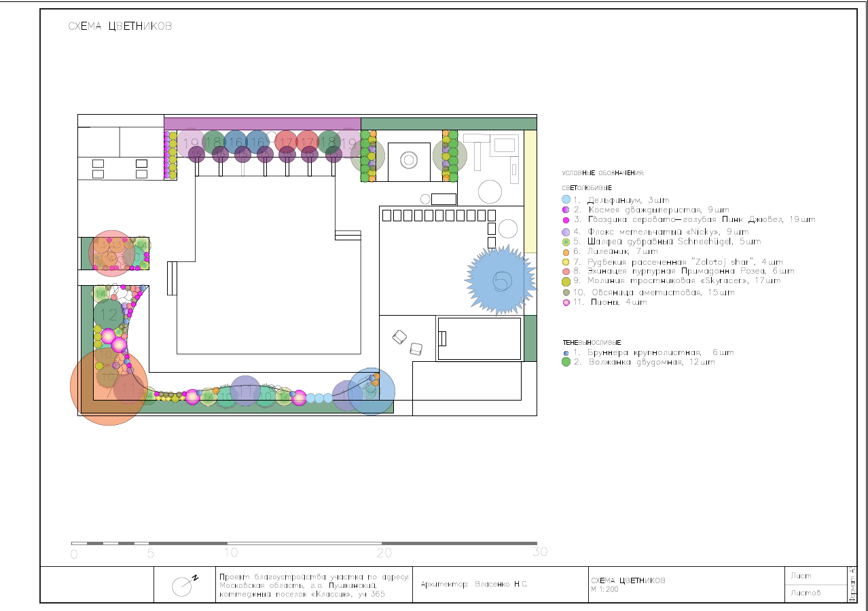This screenshot has height=611, width=868.
Task: Select the Архитектор Власенко Н.С. text
Action: click(474, 584)
